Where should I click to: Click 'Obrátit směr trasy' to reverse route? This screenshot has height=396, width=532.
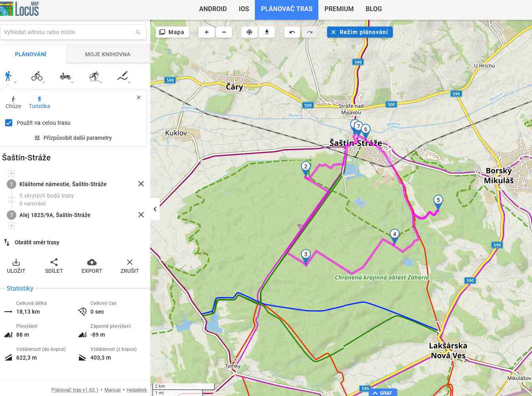pos(37,242)
